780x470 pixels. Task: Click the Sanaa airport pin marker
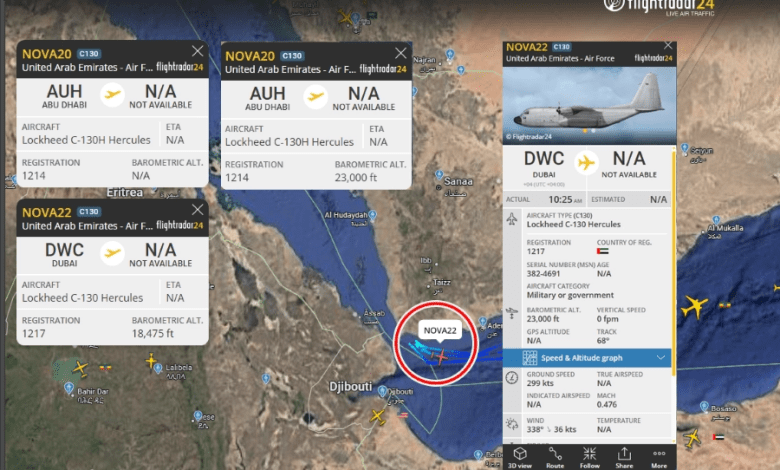[439, 175]
